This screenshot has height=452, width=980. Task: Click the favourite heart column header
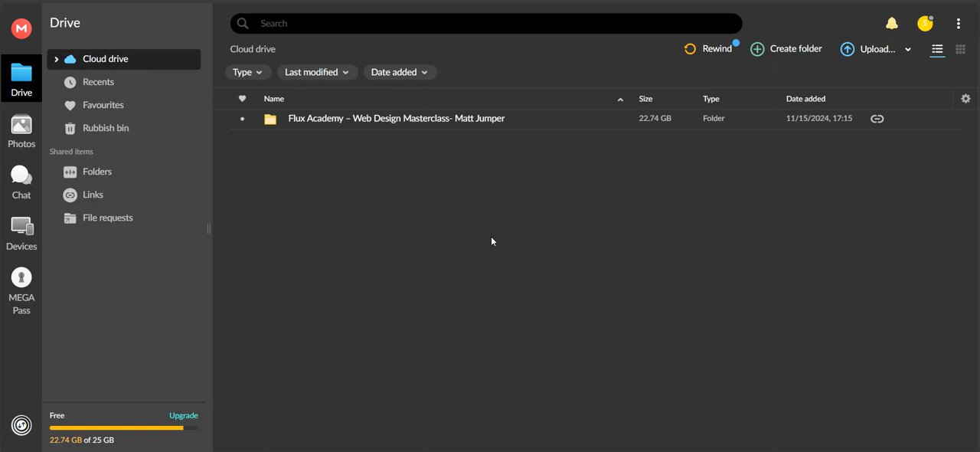243,99
